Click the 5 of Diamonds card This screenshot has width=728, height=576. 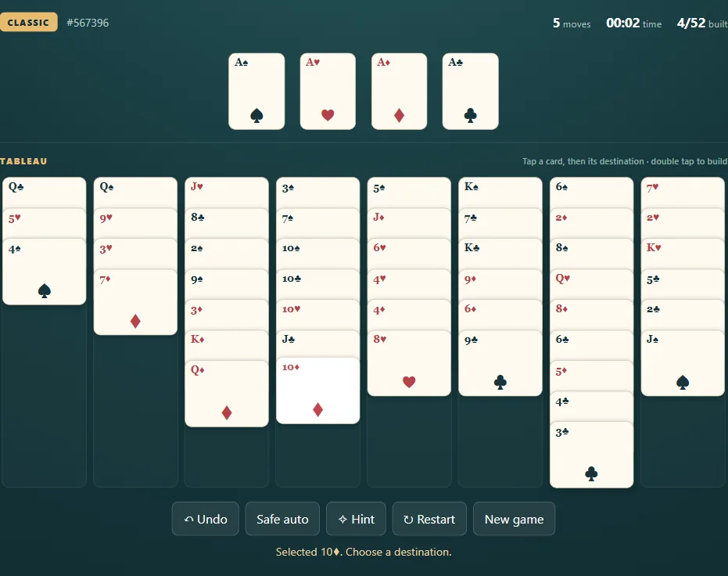[x=591, y=376]
